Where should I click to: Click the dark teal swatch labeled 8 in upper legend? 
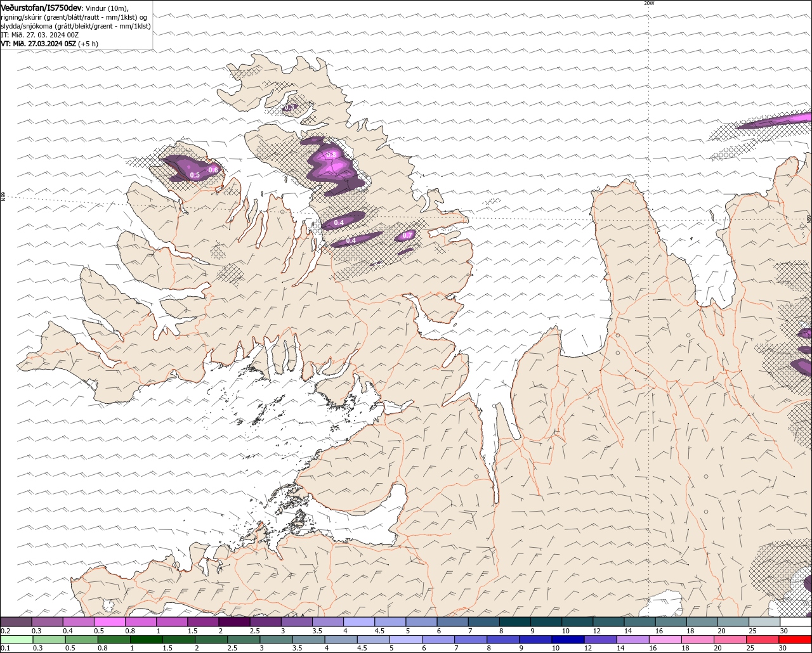[515, 622]
